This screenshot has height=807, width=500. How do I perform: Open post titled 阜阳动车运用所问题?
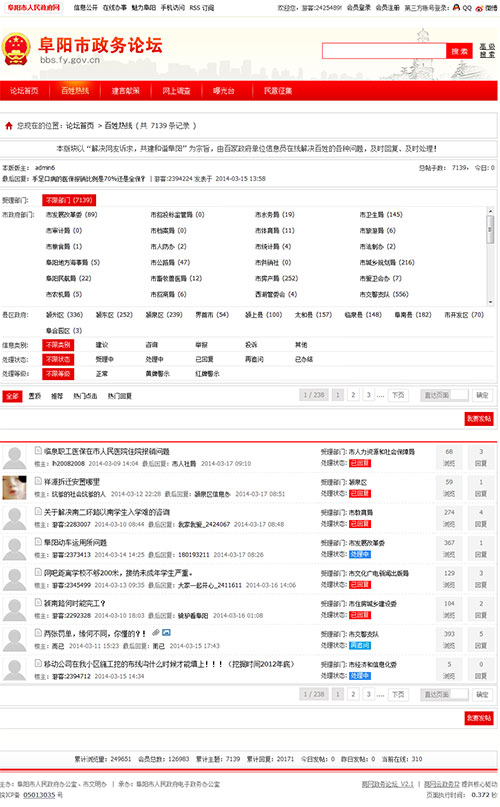click(75, 542)
